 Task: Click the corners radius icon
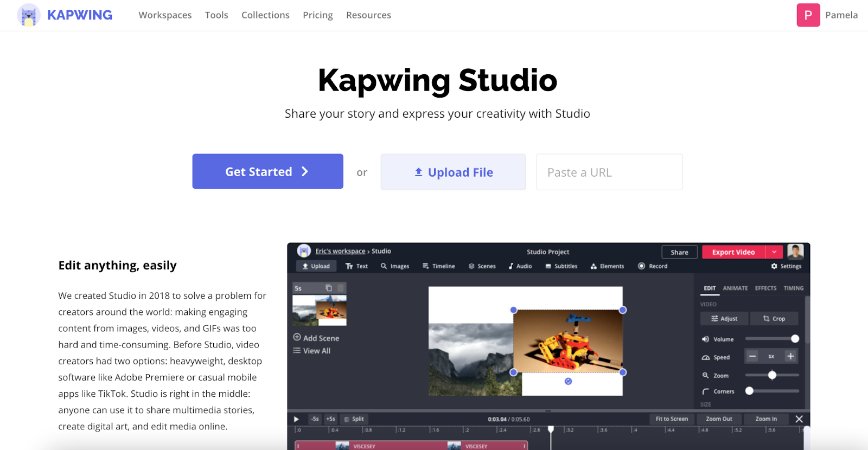(706, 391)
